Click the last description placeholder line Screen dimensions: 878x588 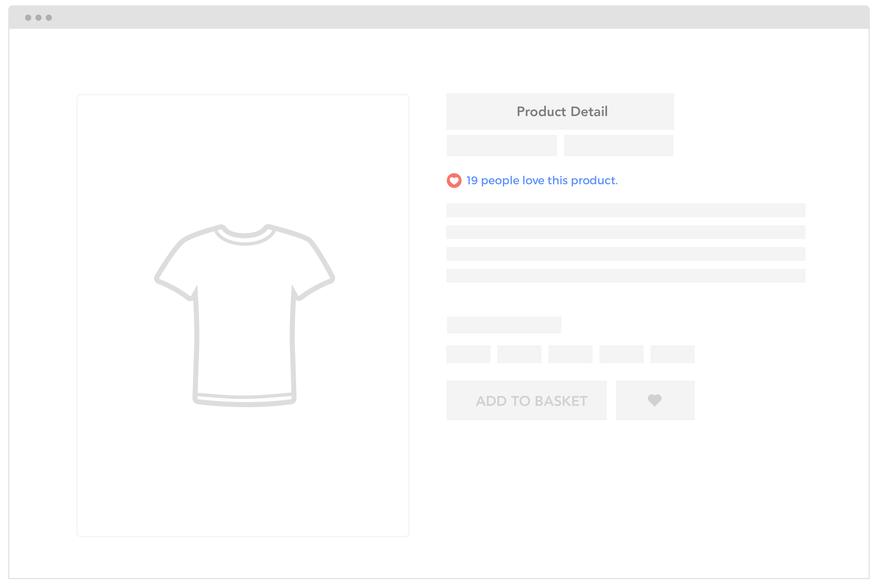626,276
